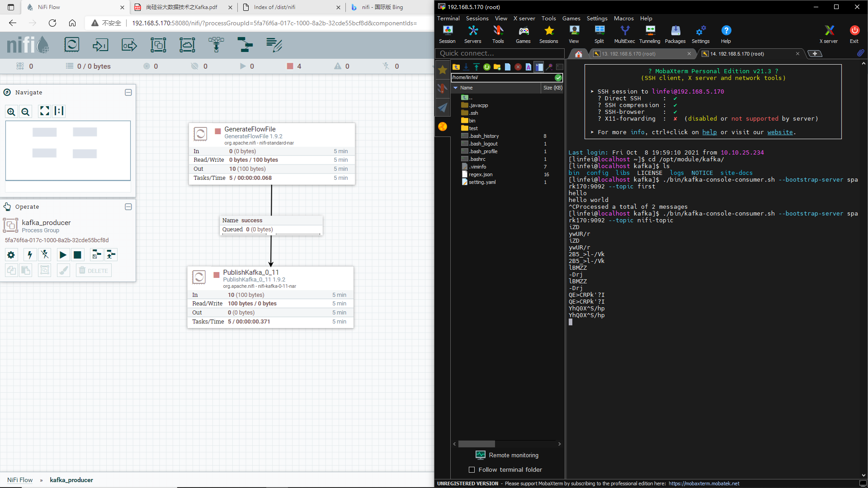
Task: Select the NiFi Label icon
Action: point(274,45)
